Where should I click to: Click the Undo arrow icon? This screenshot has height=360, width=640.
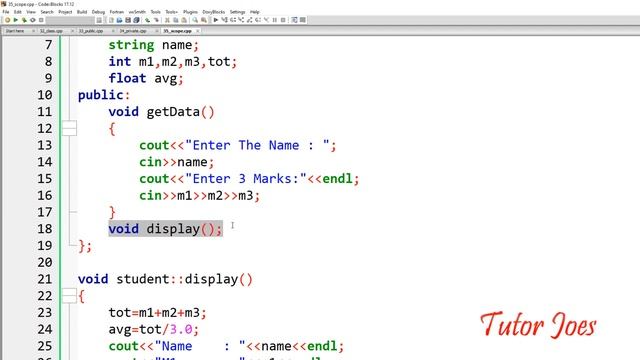pyautogui.click(x=147, y=20)
